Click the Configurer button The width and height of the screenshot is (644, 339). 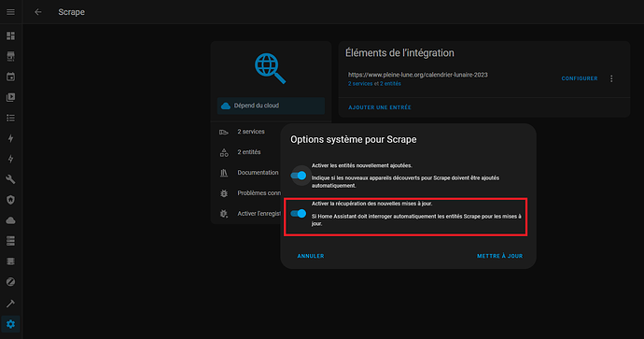(580, 78)
